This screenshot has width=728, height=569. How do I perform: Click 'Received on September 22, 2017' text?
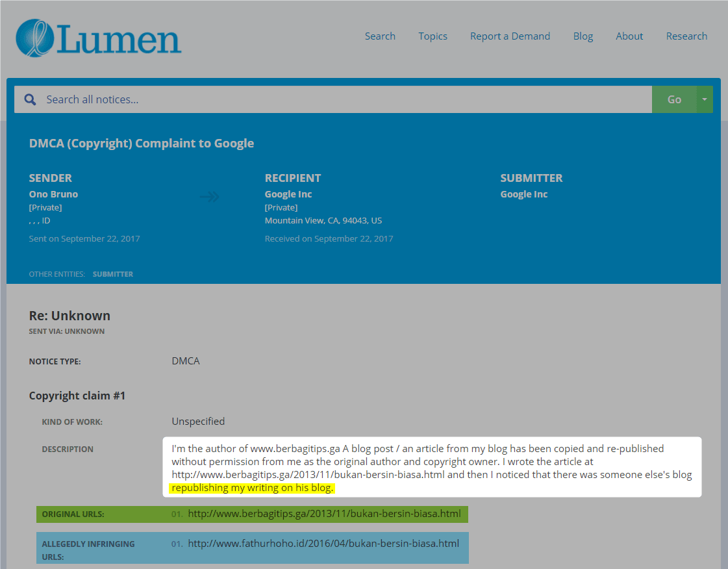click(329, 239)
